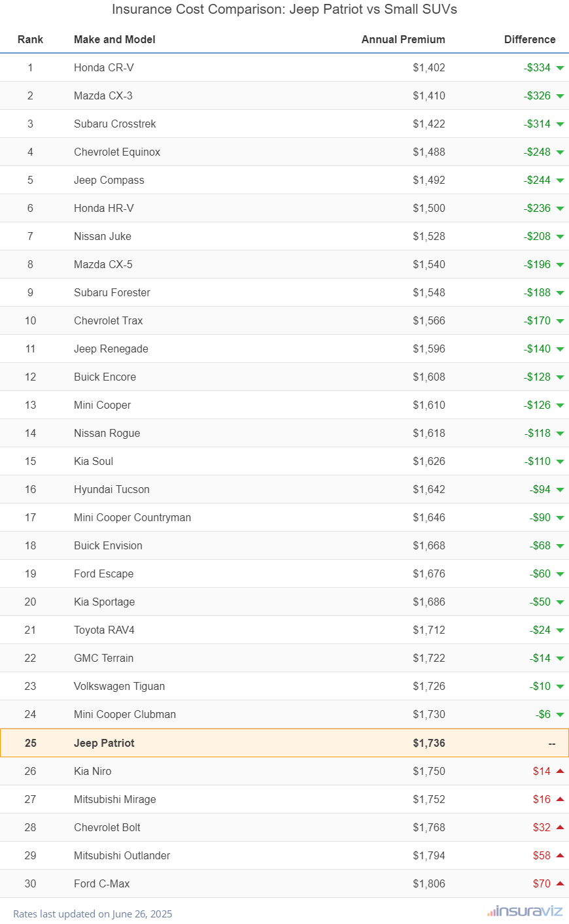Click the Insuraviz logo
The image size is (569, 924).
(x=525, y=911)
